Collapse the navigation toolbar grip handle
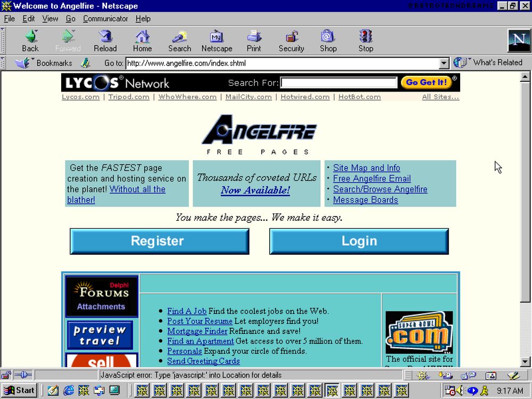The height and width of the screenshot is (399, 532). pos(3,41)
